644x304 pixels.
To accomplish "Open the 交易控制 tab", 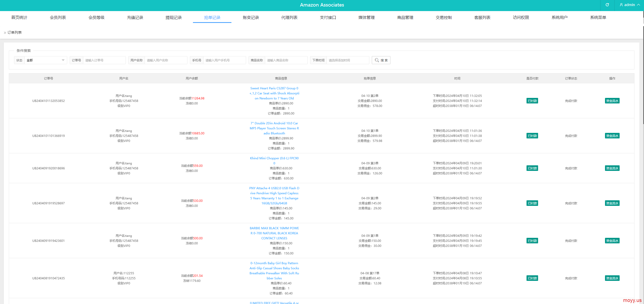I will point(444,17).
